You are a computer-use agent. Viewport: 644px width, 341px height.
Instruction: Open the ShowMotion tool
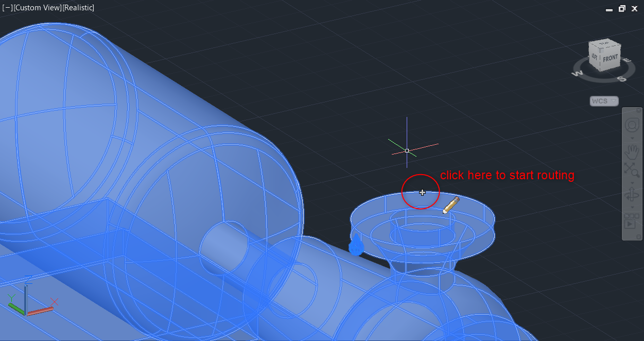tap(632, 221)
